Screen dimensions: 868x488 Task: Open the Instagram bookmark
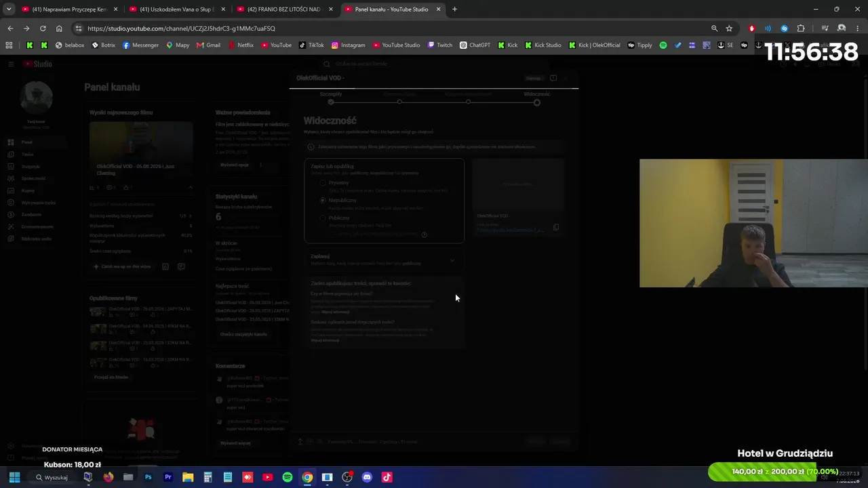click(x=348, y=45)
